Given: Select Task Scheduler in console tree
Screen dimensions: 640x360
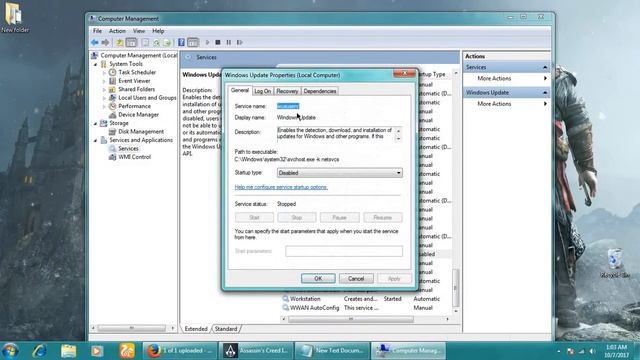Looking at the screenshot, I should click(137, 72).
